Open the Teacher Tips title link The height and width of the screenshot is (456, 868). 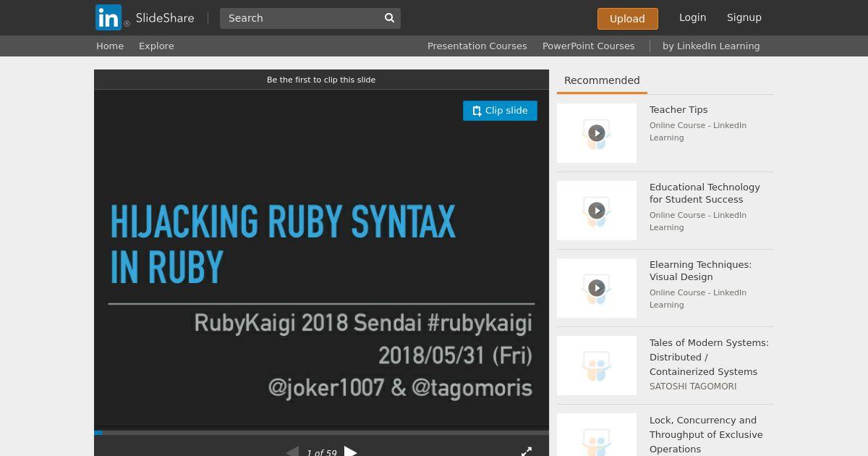[678, 110]
